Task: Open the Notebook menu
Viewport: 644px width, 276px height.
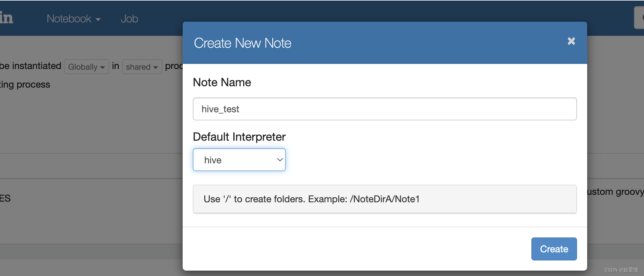Action: tap(73, 19)
